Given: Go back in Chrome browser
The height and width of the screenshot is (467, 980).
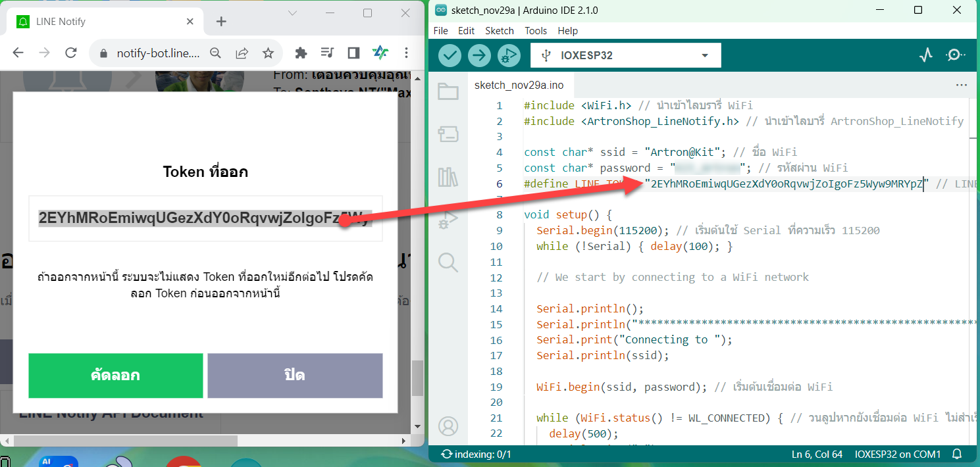Looking at the screenshot, I should pos(18,53).
